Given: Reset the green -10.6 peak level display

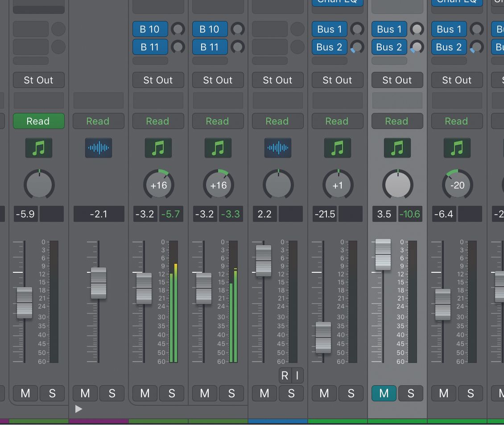Looking at the screenshot, I should click(x=409, y=214).
